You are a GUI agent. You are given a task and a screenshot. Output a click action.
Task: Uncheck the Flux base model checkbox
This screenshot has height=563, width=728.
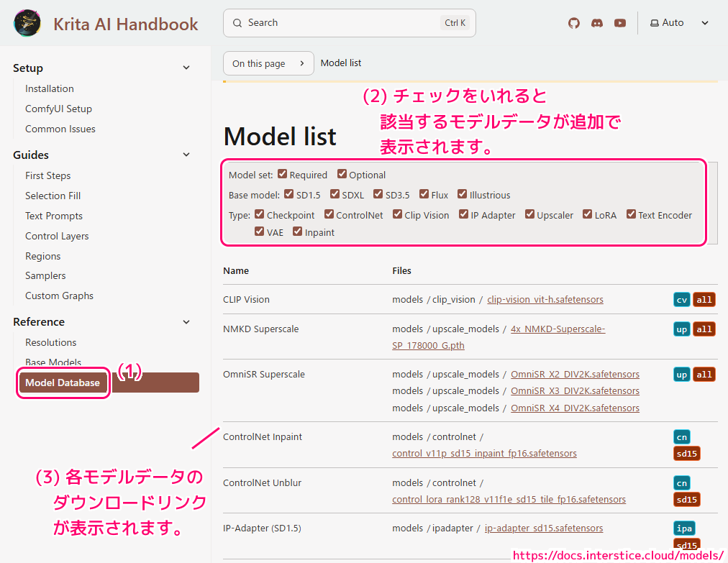[x=424, y=194]
